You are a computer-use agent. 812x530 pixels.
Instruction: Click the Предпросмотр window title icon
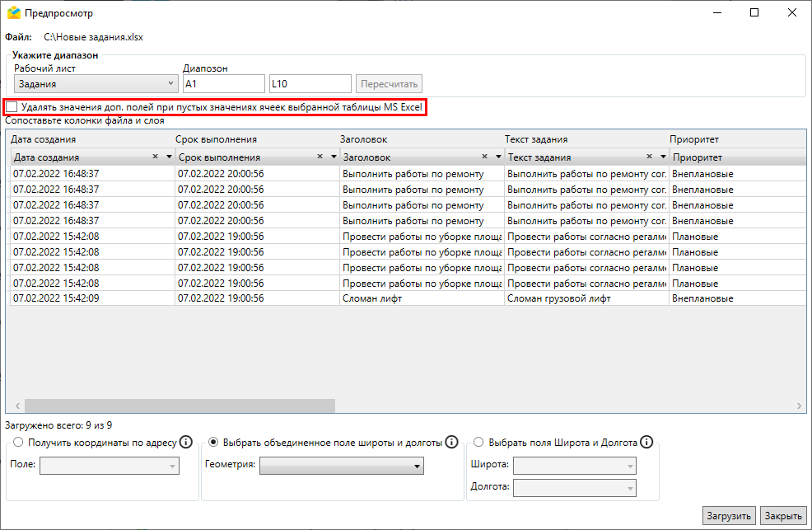[13, 13]
